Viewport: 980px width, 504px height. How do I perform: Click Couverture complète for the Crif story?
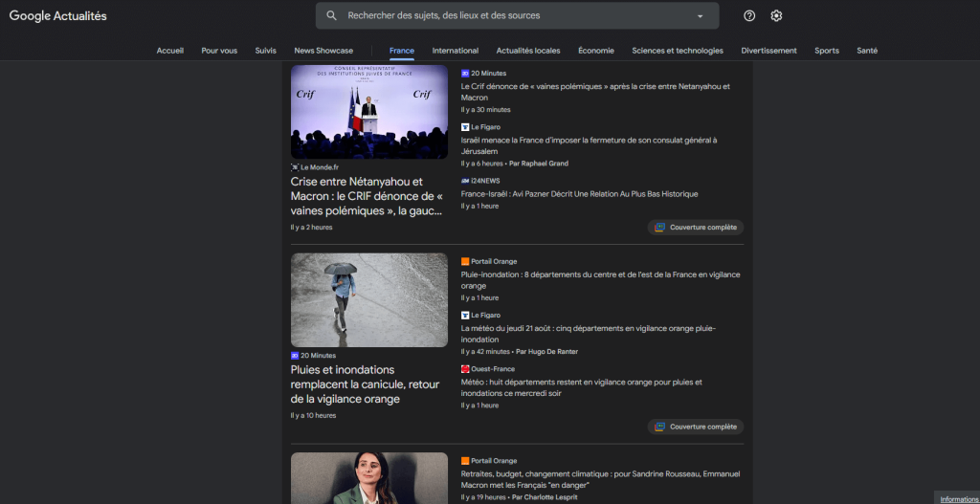696,228
